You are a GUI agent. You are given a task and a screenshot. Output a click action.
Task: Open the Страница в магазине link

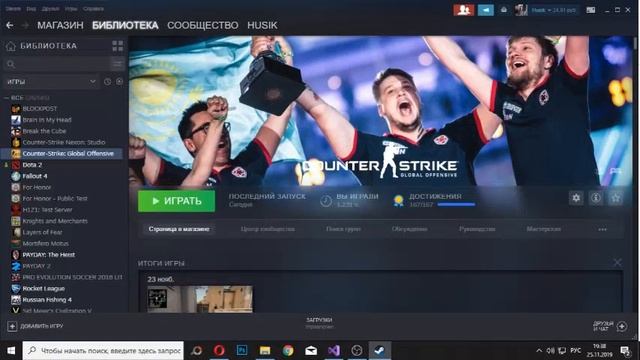(x=179, y=229)
